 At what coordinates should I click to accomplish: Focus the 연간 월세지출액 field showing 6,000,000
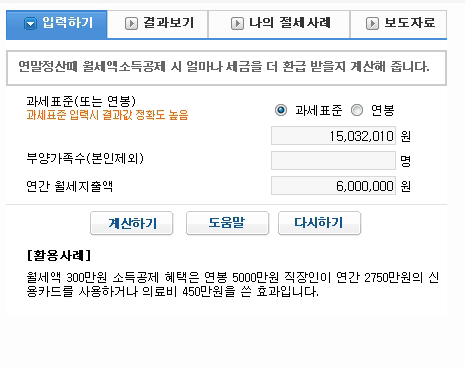click(x=333, y=186)
